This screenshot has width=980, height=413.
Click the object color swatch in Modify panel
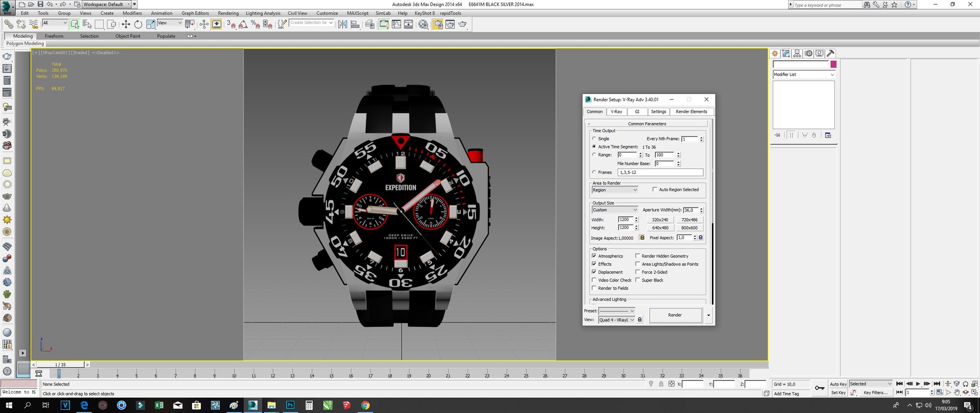pos(834,64)
